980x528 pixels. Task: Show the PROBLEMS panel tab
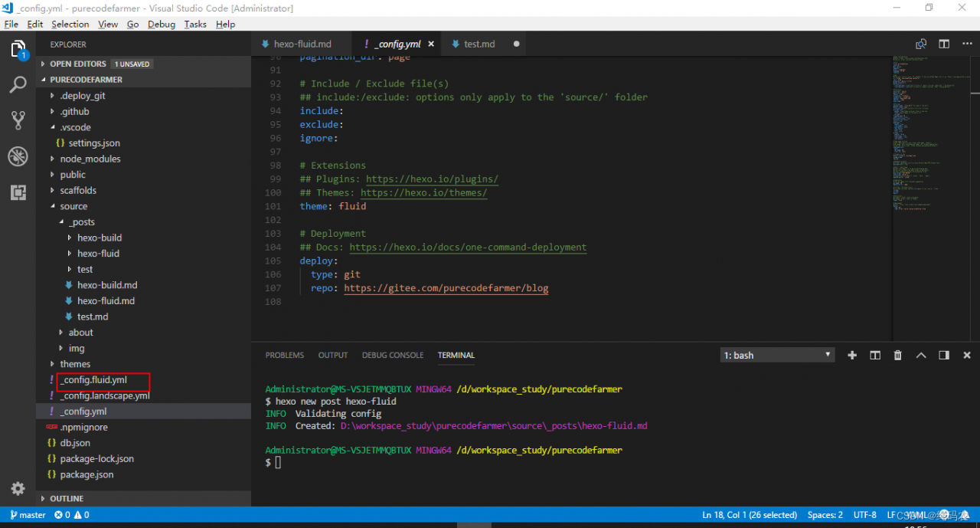(285, 355)
